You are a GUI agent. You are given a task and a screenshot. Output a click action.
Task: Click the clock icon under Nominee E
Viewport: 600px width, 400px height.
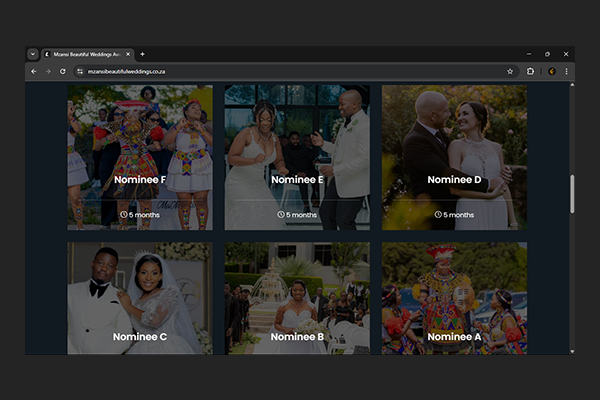point(281,215)
